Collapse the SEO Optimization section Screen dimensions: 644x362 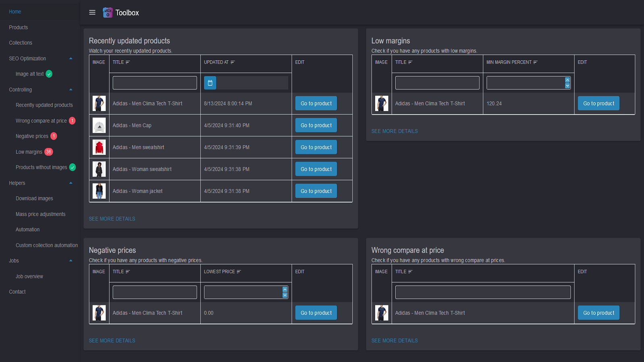pyautogui.click(x=71, y=58)
